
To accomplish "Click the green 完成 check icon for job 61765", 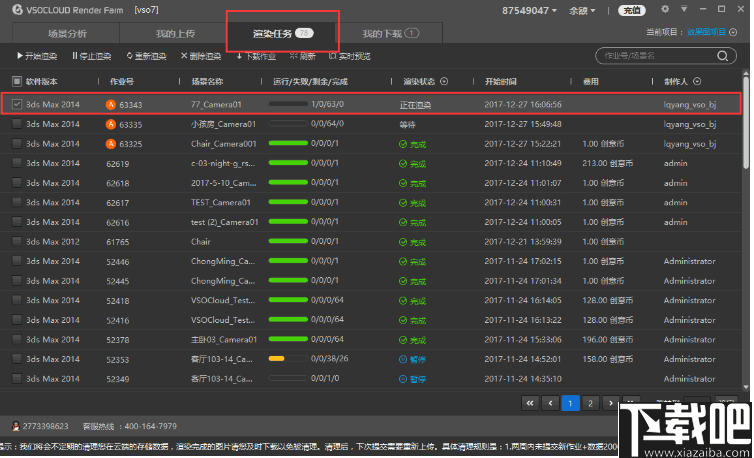I will (403, 242).
